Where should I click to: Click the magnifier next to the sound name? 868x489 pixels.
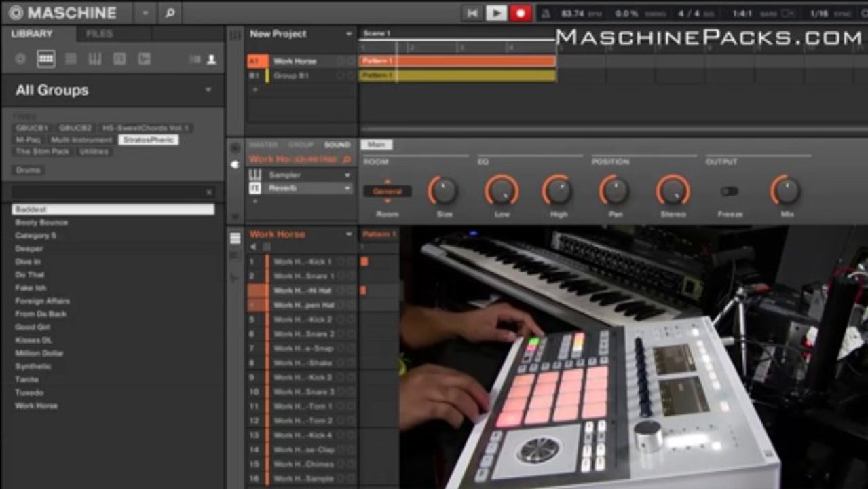347,159
